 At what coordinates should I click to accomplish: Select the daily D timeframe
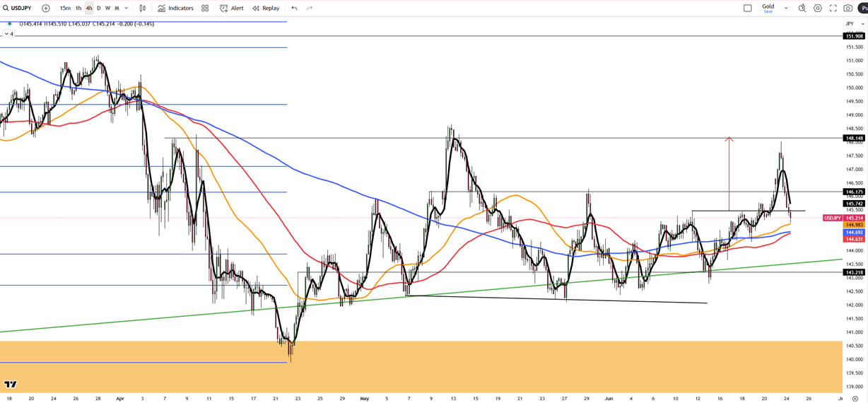[98, 8]
